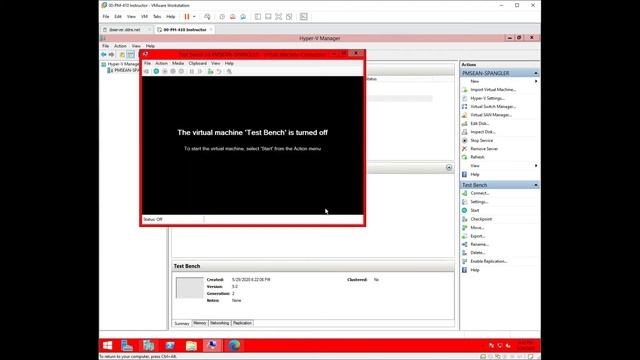
Task: Click Connect under Test Bench actions
Action: [x=480, y=193]
